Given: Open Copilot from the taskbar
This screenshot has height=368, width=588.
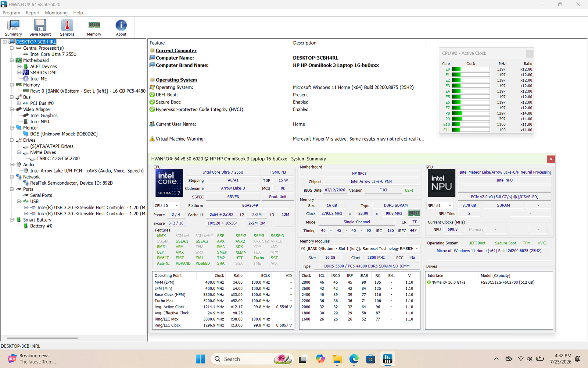Looking at the screenshot, I should coord(320,359).
